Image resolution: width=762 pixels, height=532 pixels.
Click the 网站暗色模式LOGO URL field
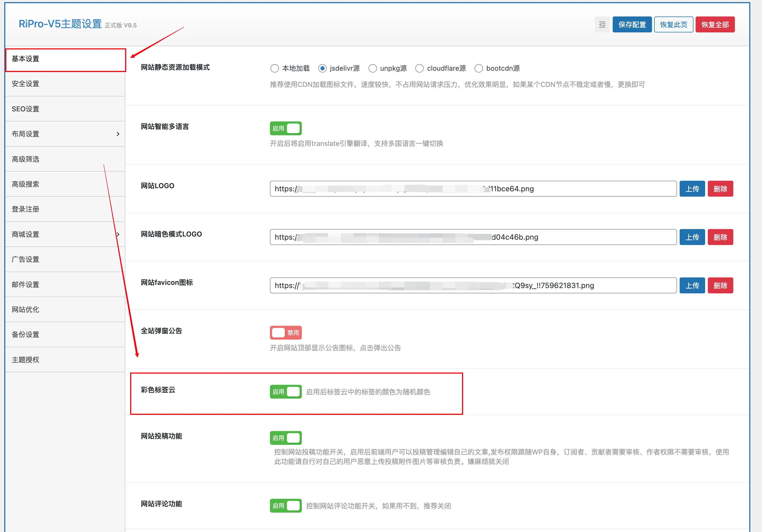click(x=473, y=237)
